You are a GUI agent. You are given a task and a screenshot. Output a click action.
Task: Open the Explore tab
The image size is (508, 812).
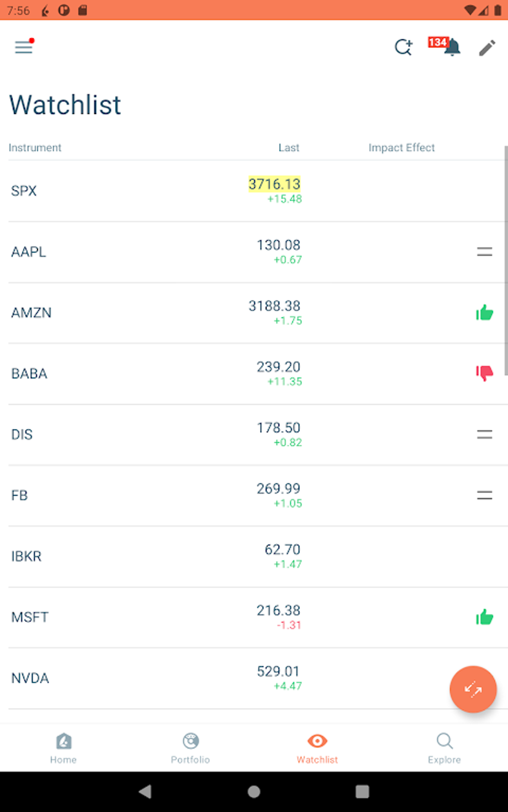click(444, 747)
